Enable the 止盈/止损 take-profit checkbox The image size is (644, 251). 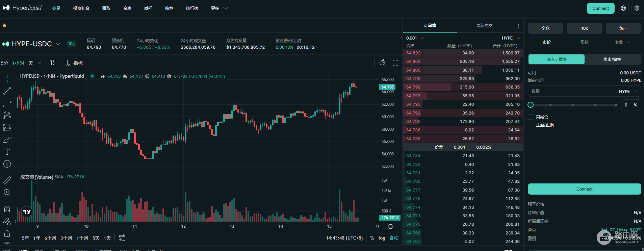(531, 125)
